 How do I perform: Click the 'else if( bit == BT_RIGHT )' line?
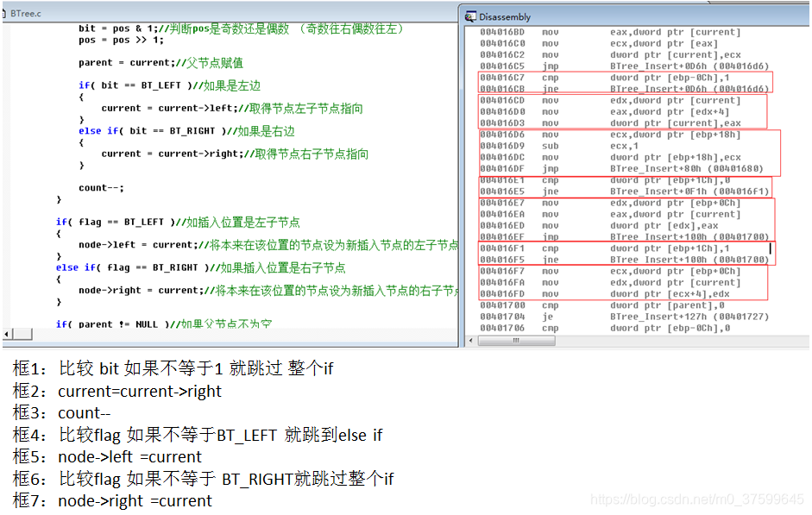pos(186,131)
